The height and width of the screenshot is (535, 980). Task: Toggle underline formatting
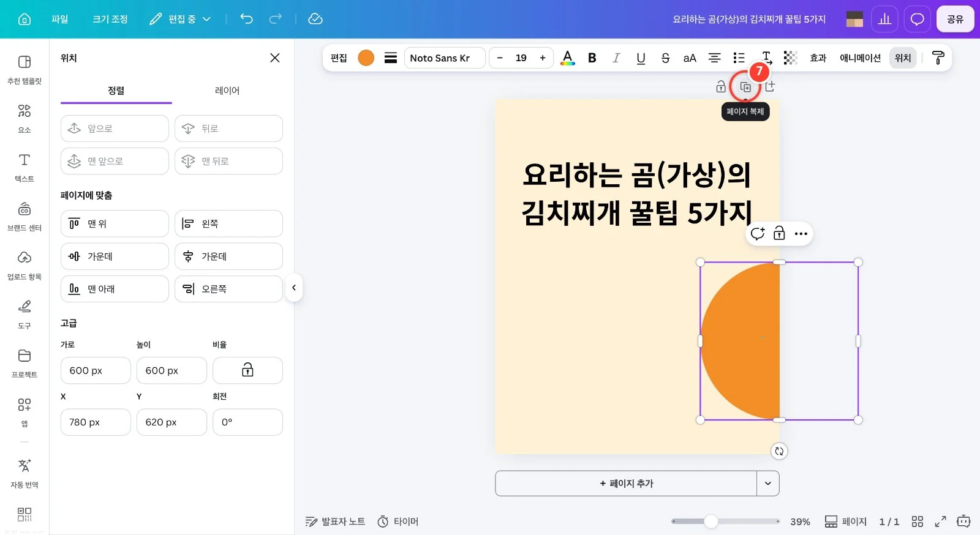(x=641, y=58)
